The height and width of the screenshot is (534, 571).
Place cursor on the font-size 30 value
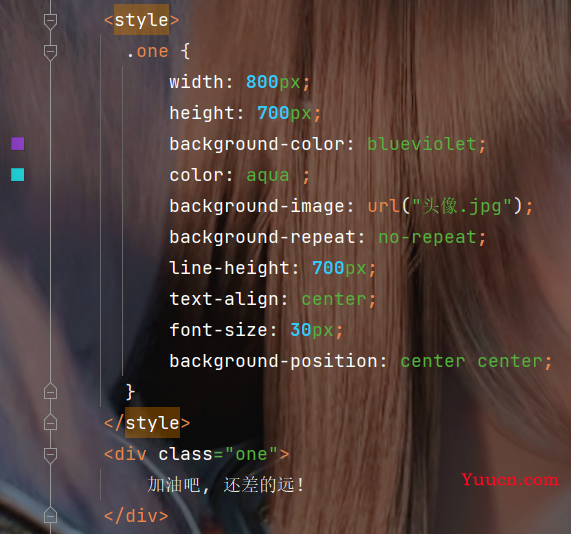click(301, 330)
